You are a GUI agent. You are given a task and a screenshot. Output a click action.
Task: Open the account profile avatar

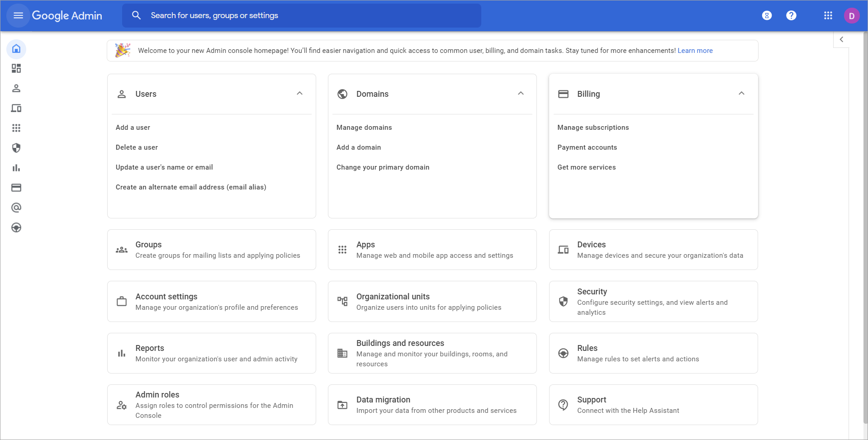(851, 16)
